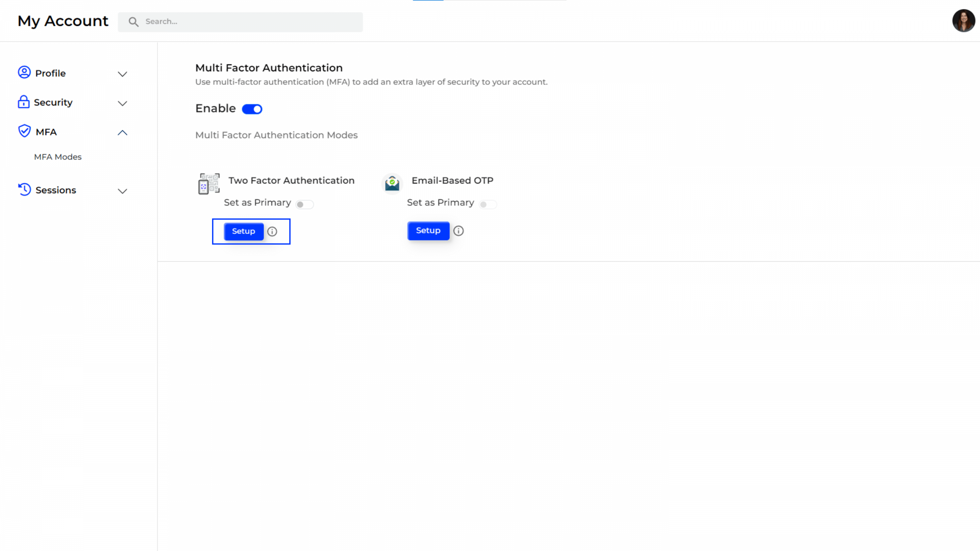Focus the Search input field
Screen dimensions: 980x551
241,22
